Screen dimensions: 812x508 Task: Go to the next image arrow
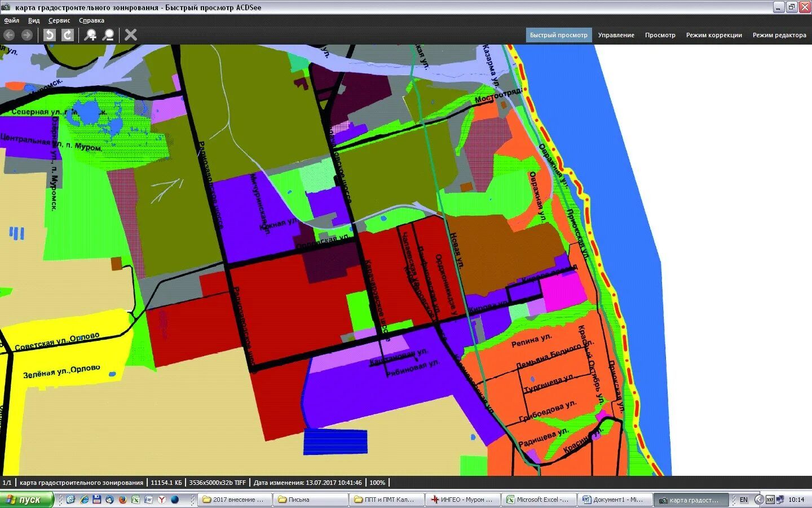pos(27,35)
